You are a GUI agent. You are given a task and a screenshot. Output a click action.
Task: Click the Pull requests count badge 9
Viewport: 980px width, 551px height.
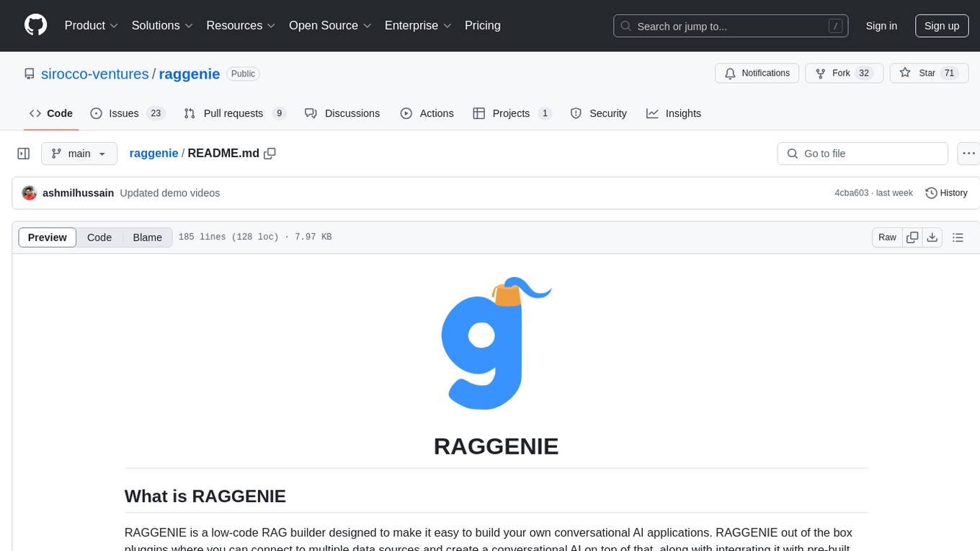point(280,113)
